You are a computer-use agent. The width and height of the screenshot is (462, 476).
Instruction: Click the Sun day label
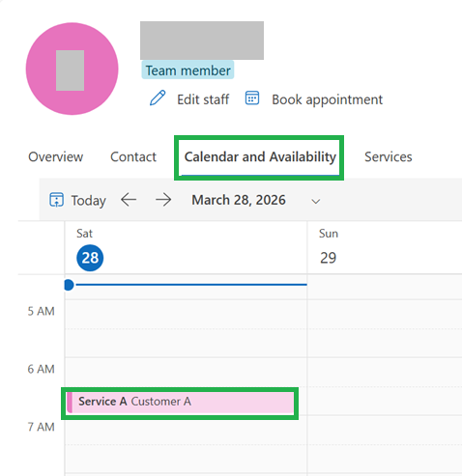[329, 234]
